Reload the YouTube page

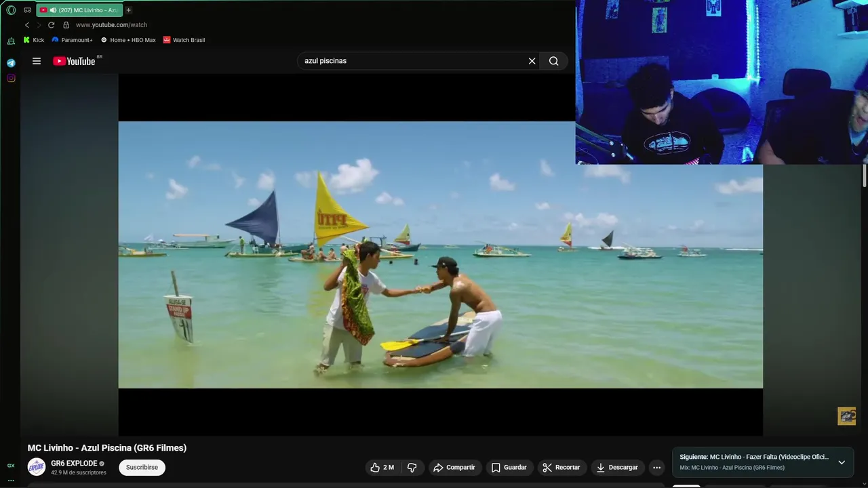pos(51,25)
